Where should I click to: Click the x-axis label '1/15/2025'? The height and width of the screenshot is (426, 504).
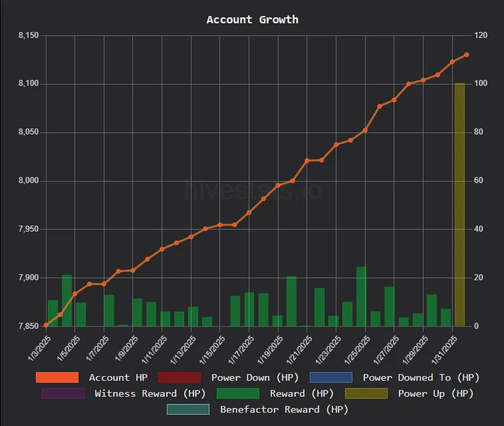[212, 349]
